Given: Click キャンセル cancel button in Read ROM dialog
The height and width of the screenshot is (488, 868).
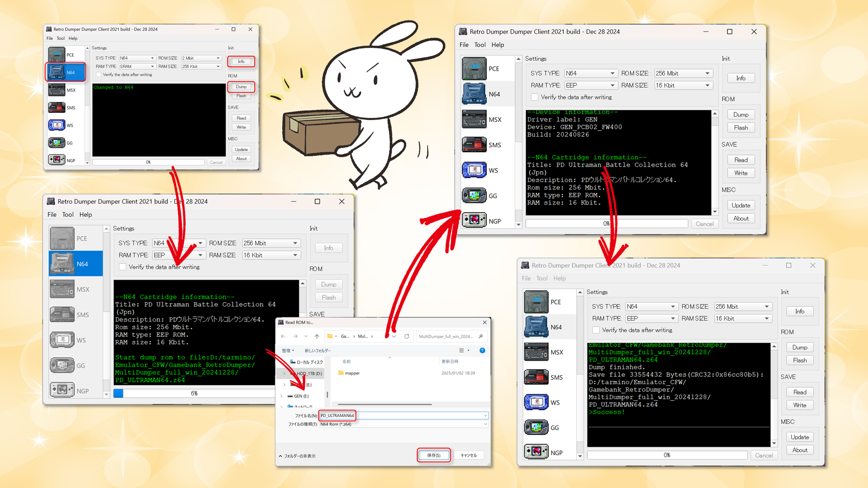Looking at the screenshot, I should 469,455.
